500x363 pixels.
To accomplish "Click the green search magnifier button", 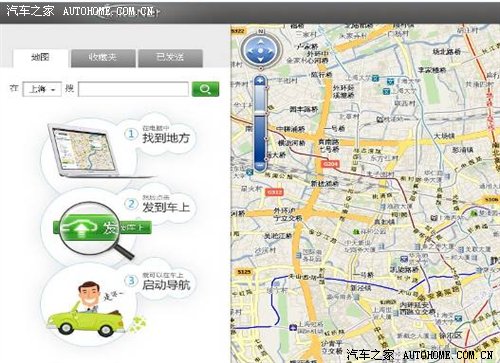I will pos(205,89).
